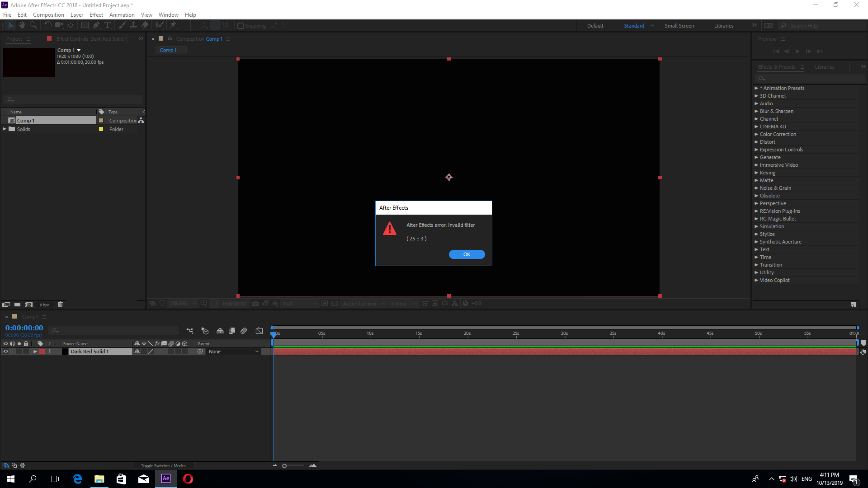868x488 pixels.
Task: Open the Animation menu
Action: click(121, 14)
